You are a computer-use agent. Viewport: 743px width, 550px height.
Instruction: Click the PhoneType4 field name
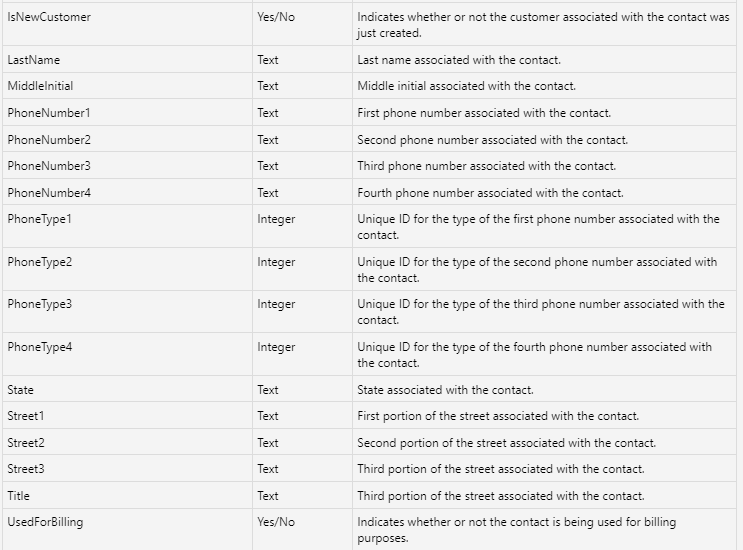(40, 347)
